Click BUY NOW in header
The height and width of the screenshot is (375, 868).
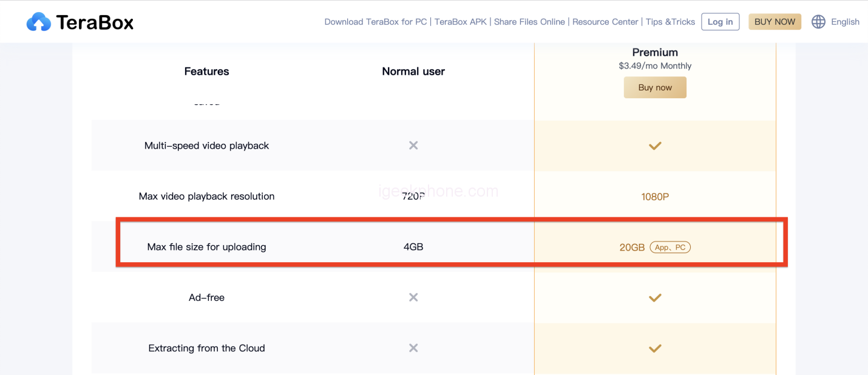pos(775,22)
